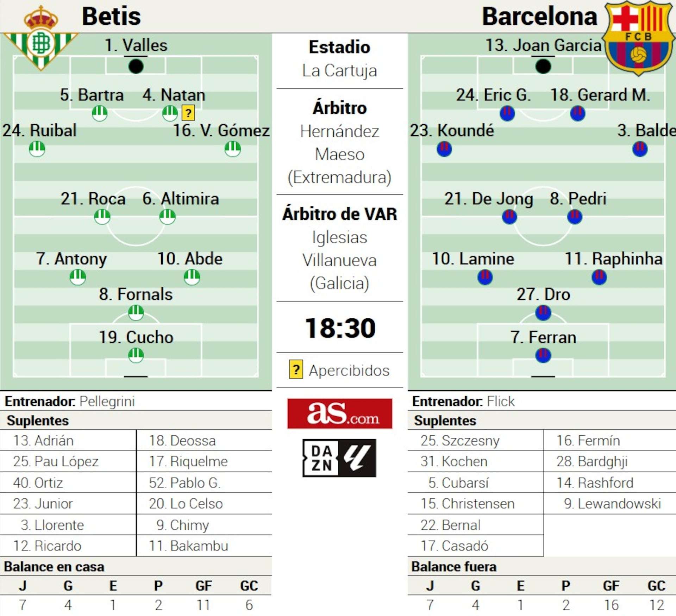
Task: Select the Betis goalkeeper black dot
Action: tap(136, 66)
